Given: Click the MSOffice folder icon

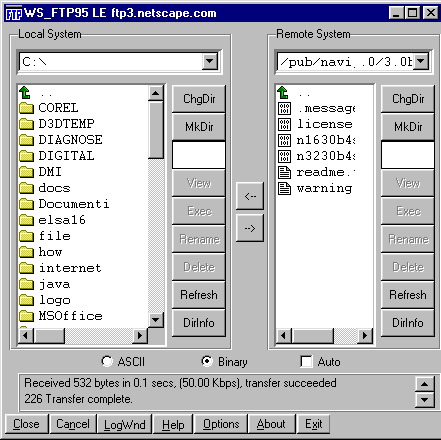Looking at the screenshot, I should coord(26,316).
